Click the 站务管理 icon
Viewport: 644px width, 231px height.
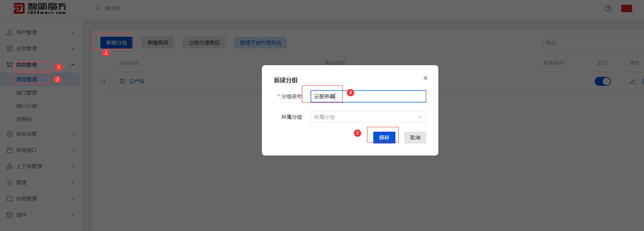tap(10, 199)
